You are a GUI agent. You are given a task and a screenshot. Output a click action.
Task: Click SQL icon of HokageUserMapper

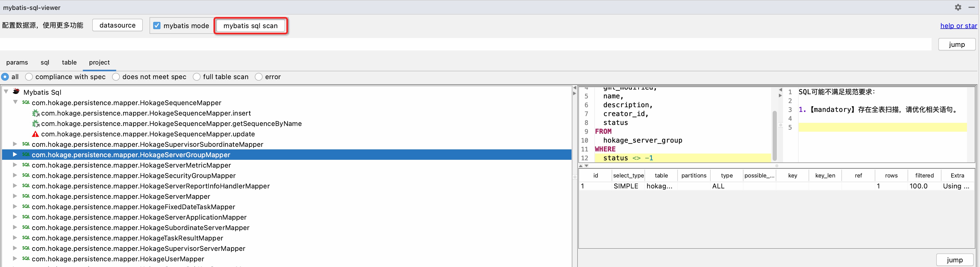pos(26,259)
